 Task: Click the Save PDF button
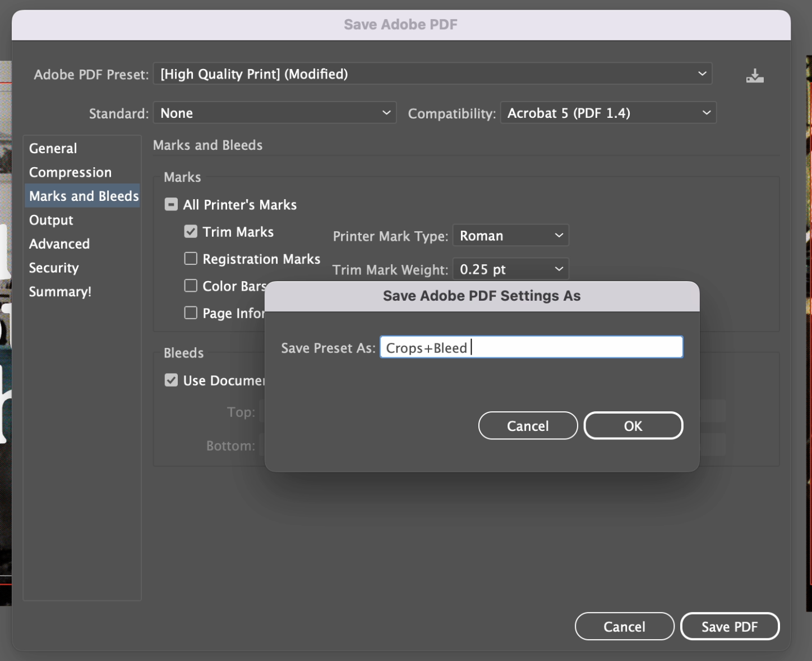pyautogui.click(x=730, y=627)
